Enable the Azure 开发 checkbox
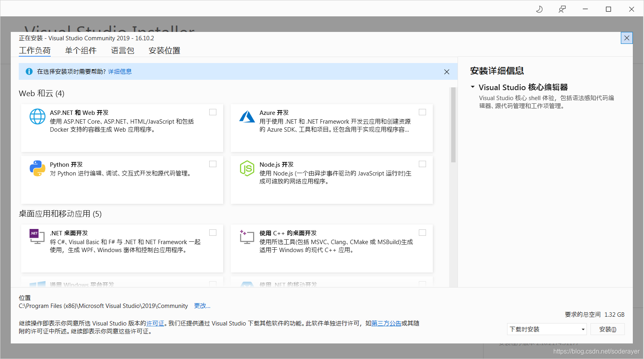The height and width of the screenshot is (359, 644). point(422,112)
